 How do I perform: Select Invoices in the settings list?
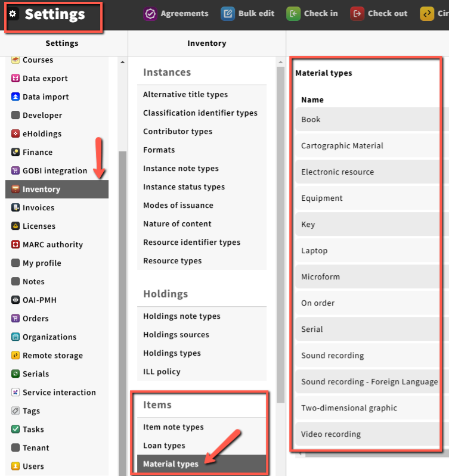click(x=38, y=208)
